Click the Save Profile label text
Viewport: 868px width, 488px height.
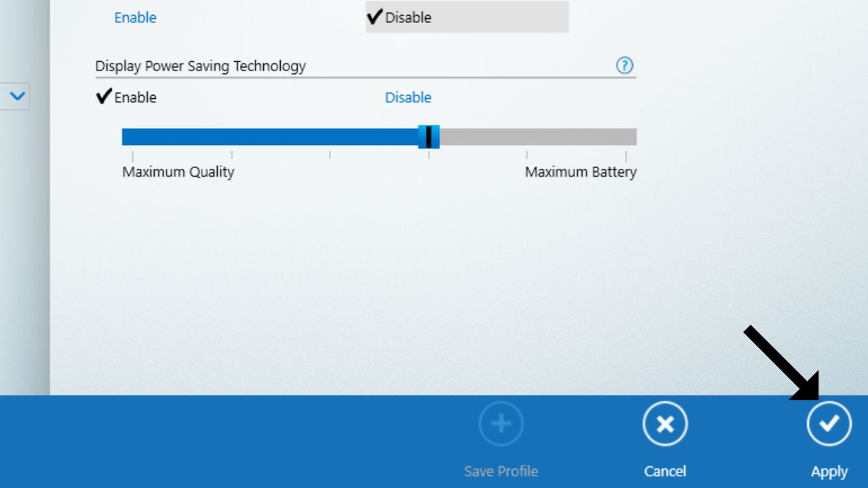click(x=500, y=471)
